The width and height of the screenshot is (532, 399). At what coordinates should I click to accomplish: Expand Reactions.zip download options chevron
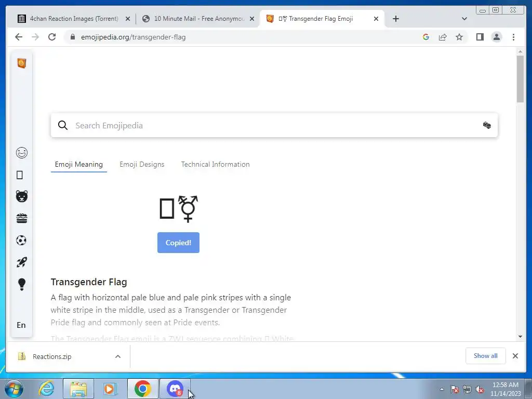118,356
